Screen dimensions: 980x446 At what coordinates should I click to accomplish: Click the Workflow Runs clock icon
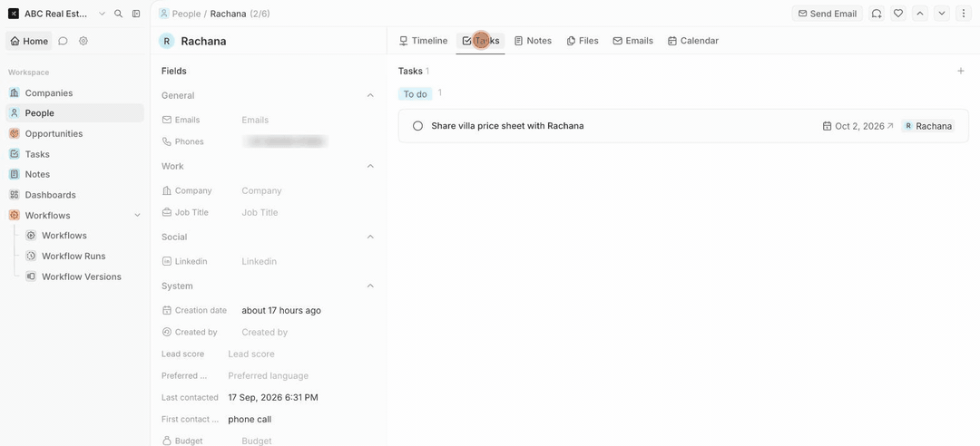(x=31, y=257)
